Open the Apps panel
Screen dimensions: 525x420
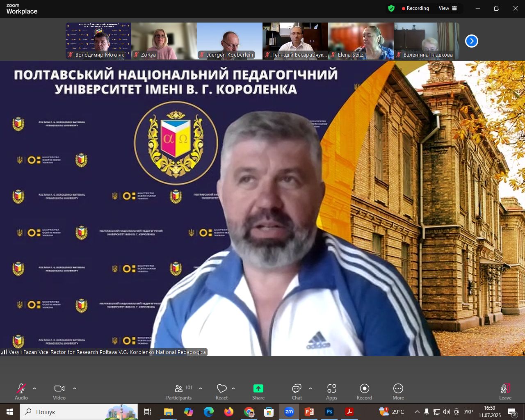click(332, 392)
